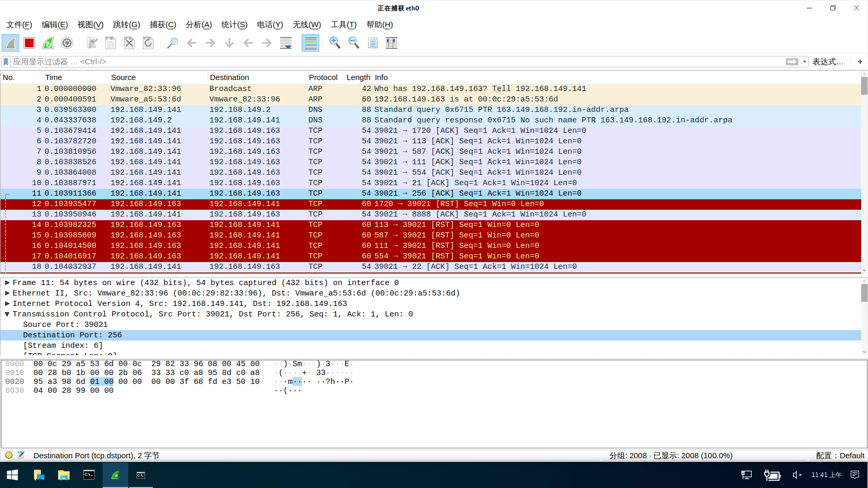Select packet 1 ARP Who has 192.168.149.163
Screen dimensions: 868x488
point(430,88)
